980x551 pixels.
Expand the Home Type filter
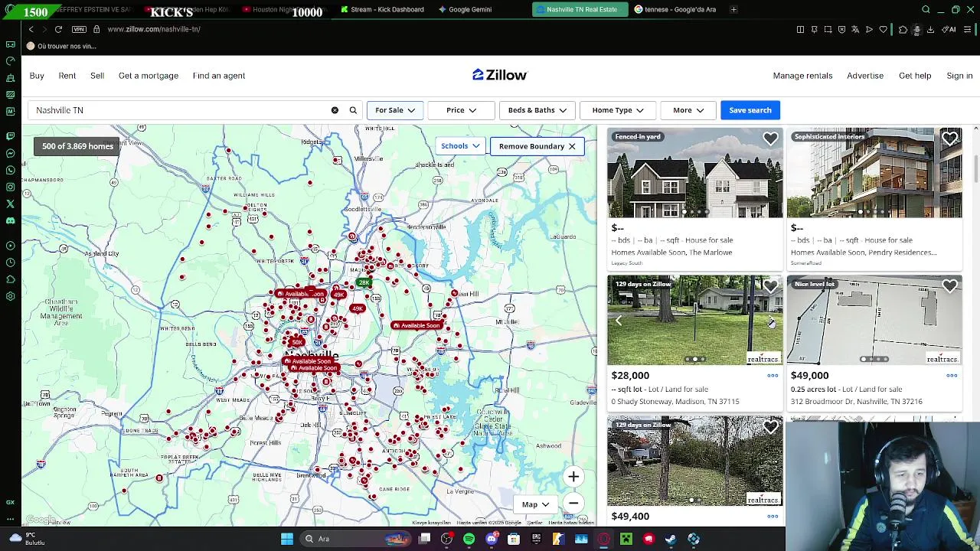618,110
